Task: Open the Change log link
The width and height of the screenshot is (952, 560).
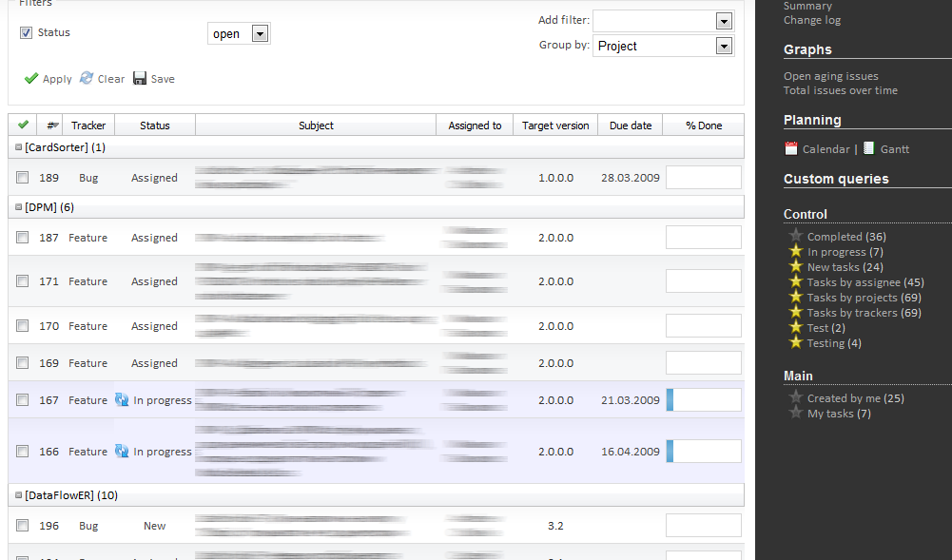Action: (811, 20)
